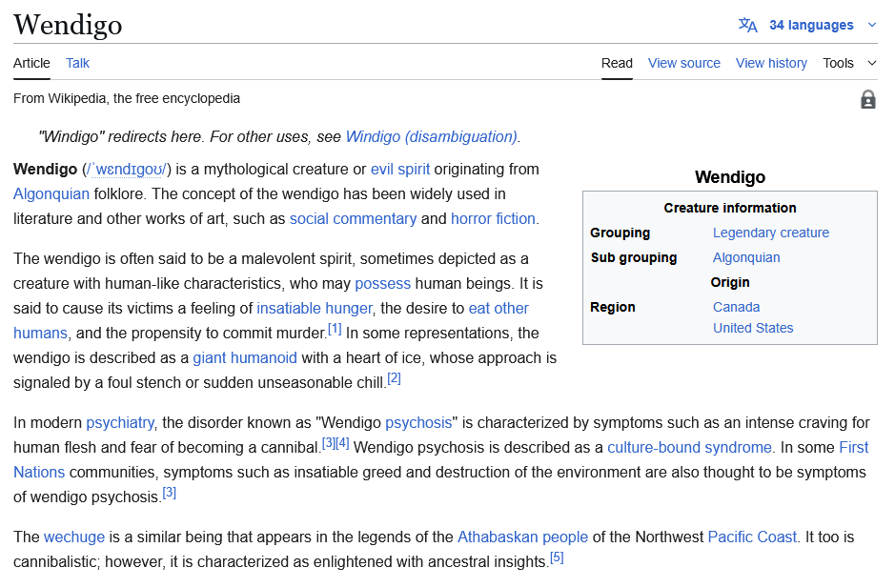
Task: Jump to citation [1]
Action: [x=335, y=330]
